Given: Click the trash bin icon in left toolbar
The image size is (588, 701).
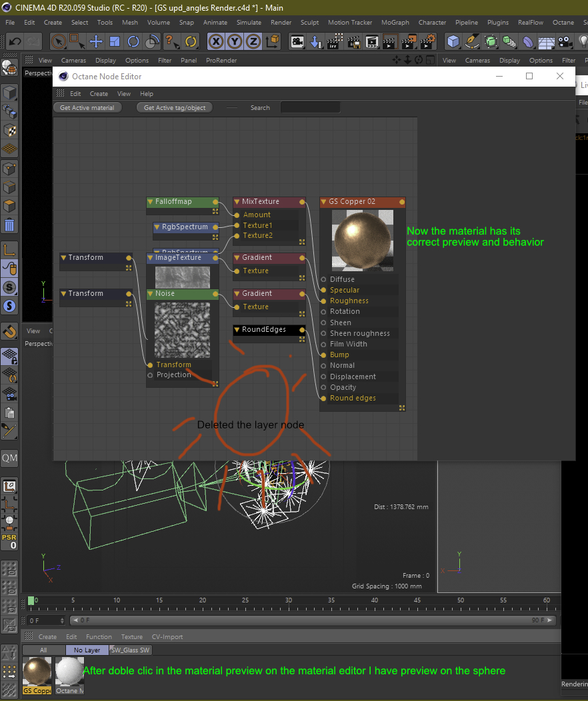Looking at the screenshot, I should tap(9, 225).
